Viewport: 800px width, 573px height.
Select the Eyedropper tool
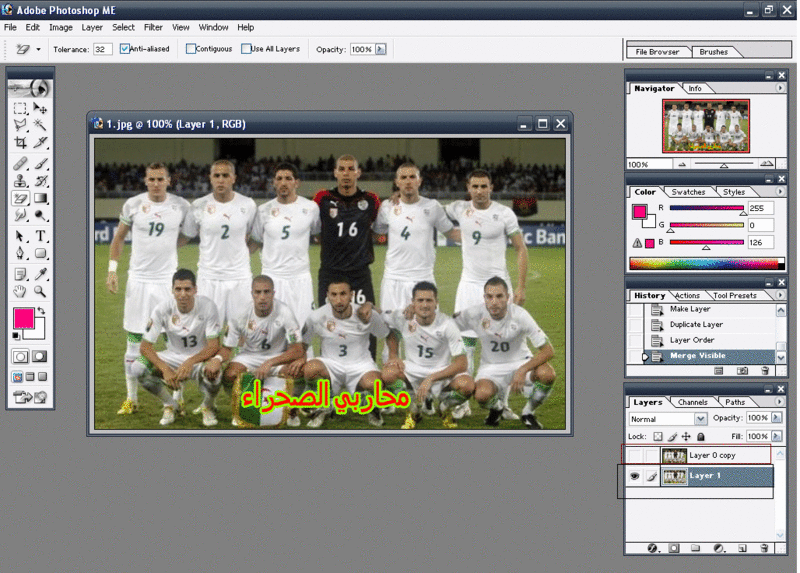point(40,275)
